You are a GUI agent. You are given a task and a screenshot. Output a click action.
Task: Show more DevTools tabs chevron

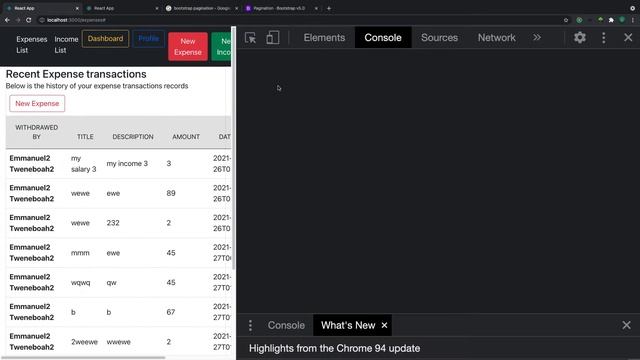537,38
